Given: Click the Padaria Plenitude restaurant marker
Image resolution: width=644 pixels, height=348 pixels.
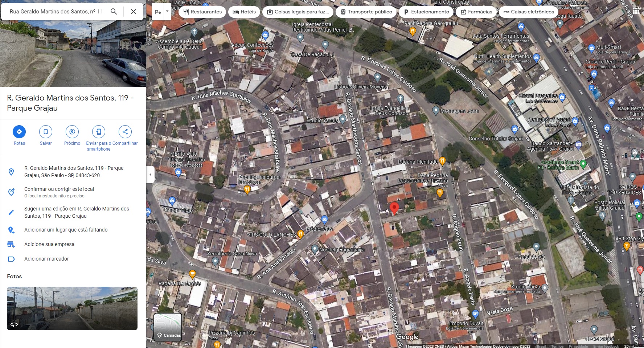Looking at the screenshot, I should coord(442,161).
